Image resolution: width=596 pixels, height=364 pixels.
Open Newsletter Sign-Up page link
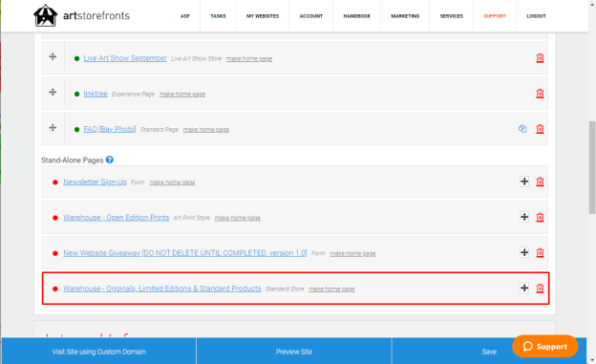tap(95, 182)
